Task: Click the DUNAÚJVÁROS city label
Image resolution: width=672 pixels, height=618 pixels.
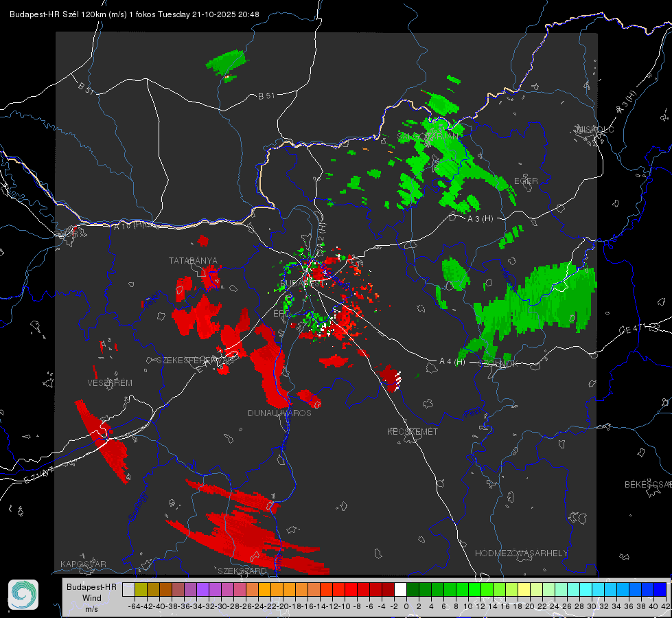Action: [x=279, y=413]
